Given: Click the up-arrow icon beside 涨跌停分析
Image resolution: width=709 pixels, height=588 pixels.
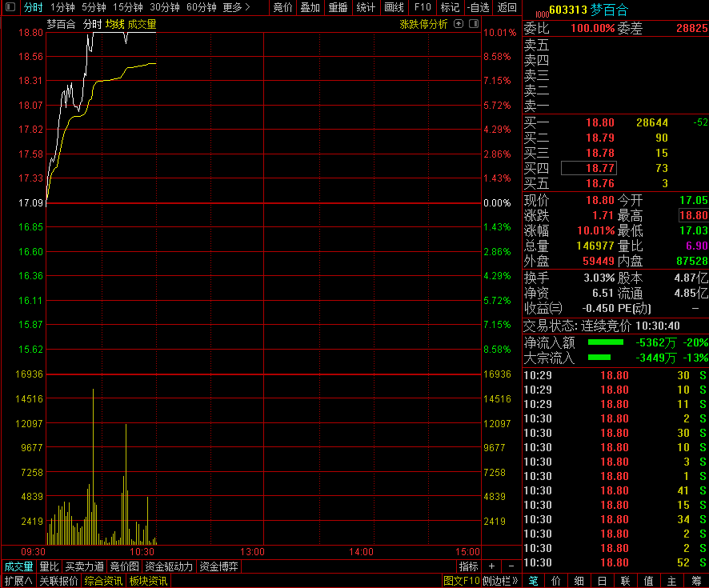Looking at the screenshot, I should pos(459,24).
